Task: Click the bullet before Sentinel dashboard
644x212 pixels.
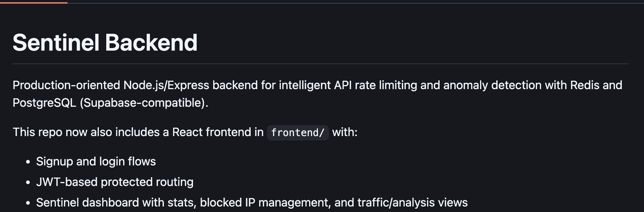Action: pos(28,203)
